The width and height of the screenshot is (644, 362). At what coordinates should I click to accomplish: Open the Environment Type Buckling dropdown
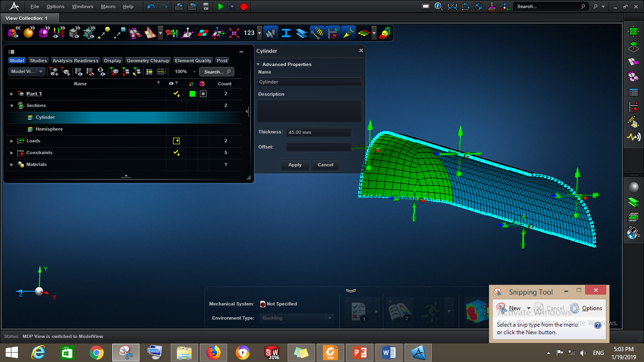coord(297,318)
